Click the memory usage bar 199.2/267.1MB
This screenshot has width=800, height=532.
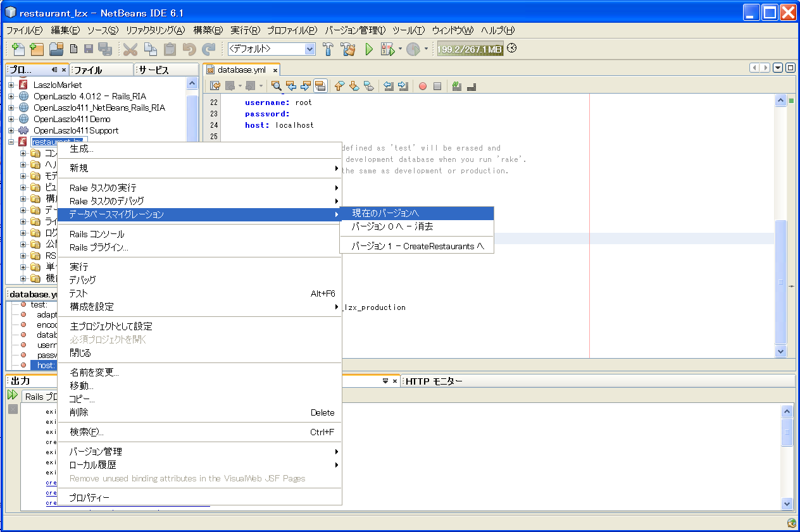pos(470,49)
